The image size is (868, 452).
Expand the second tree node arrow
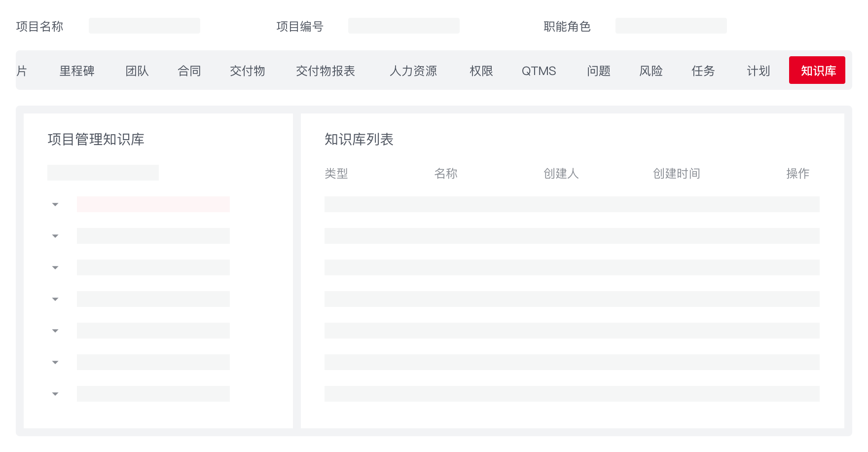tap(55, 236)
